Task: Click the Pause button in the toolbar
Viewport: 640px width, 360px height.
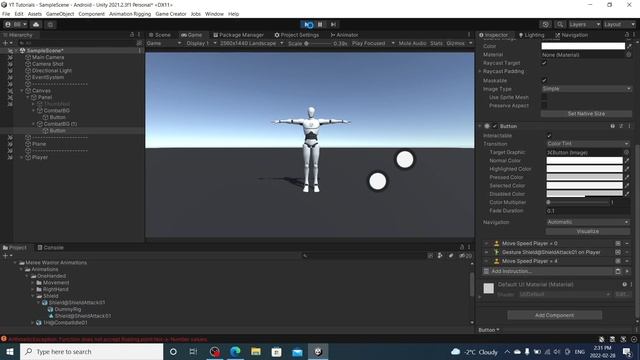Action: coord(320,24)
